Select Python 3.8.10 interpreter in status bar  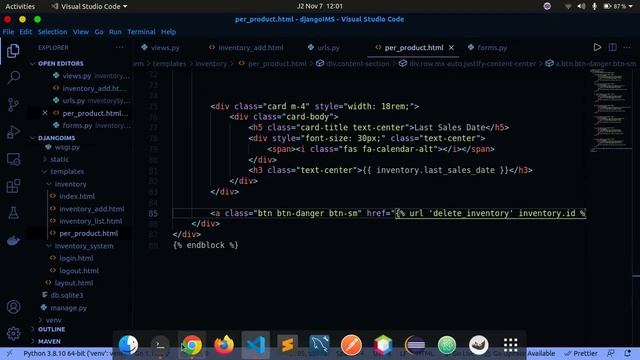click(68, 353)
